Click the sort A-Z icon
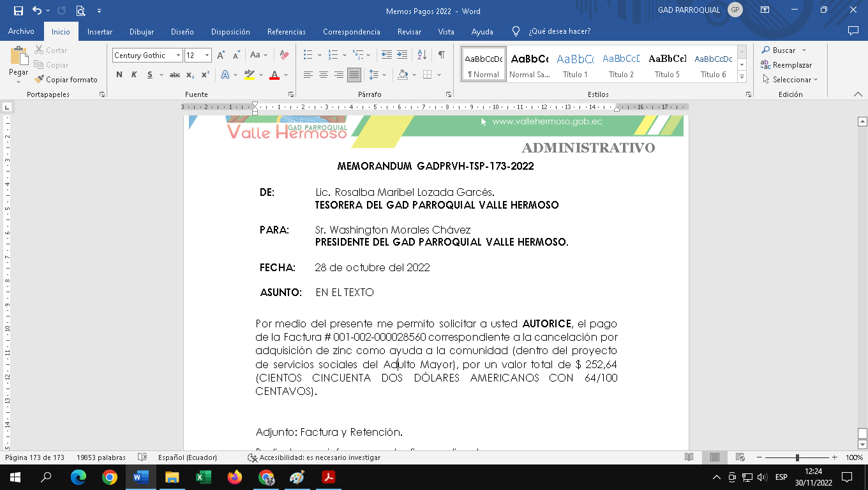The height and width of the screenshot is (490, 868). pyautogui.click(x=422, y=56)
